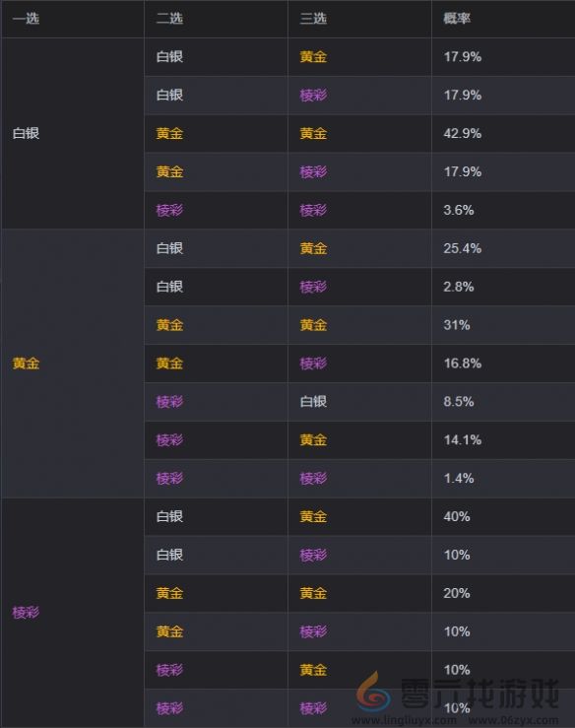Select the 概率 column header
Image resolution: width=575 pixels, height=728 pixels.
click(457, 19)
